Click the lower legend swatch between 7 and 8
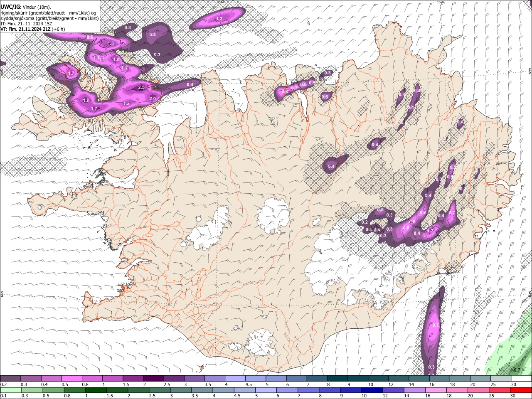Viewport: 532px width, 399px height. pos(308,390)
